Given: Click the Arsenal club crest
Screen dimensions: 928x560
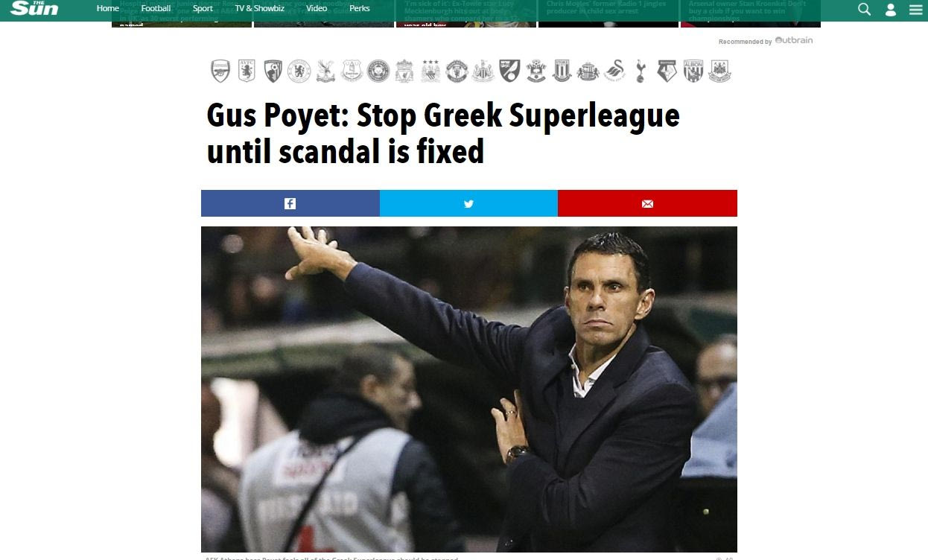Looking at the screenshot, I should click(220, 71).
